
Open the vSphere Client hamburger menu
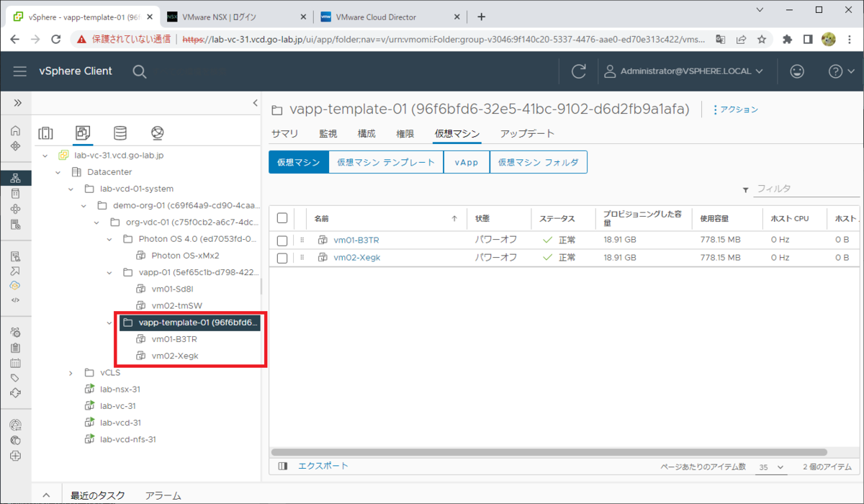(x=20, y=71)
